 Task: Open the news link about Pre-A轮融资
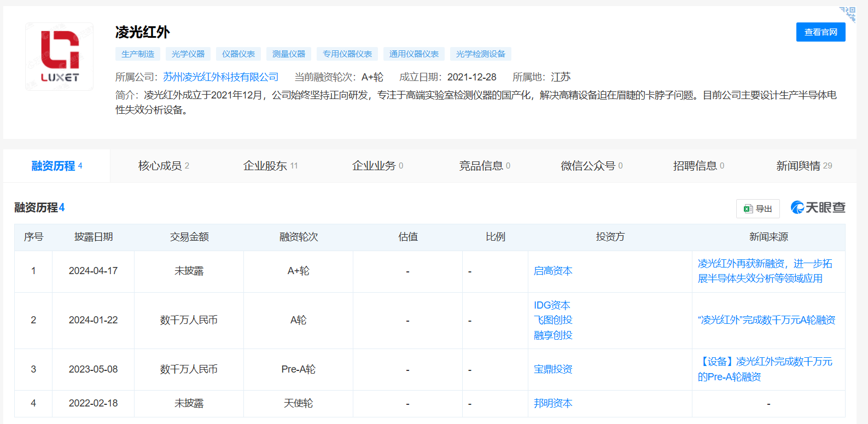(x=765, y=369)
